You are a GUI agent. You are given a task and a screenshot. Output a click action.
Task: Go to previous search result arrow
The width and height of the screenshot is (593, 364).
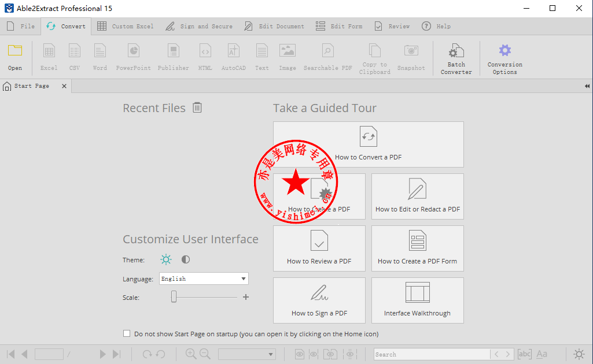pos(496,354)
